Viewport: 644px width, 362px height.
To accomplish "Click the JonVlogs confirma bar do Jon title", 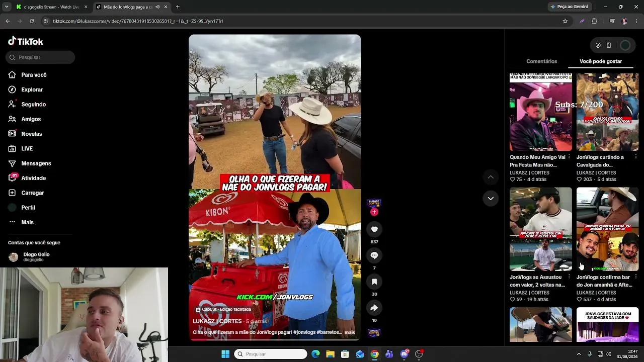I will coord(604,281).
